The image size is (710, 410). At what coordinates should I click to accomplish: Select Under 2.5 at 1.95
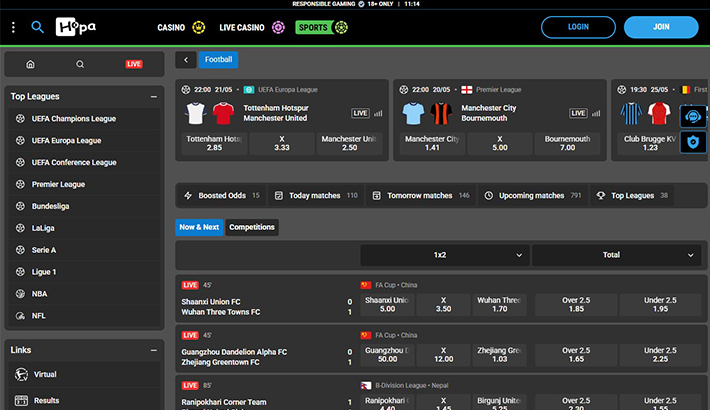coord(660,304)
